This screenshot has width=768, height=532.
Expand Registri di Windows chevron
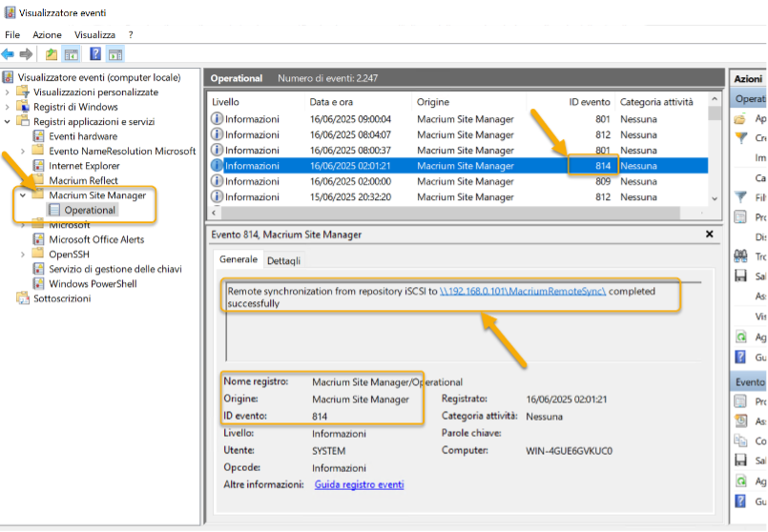click(7, 107)
